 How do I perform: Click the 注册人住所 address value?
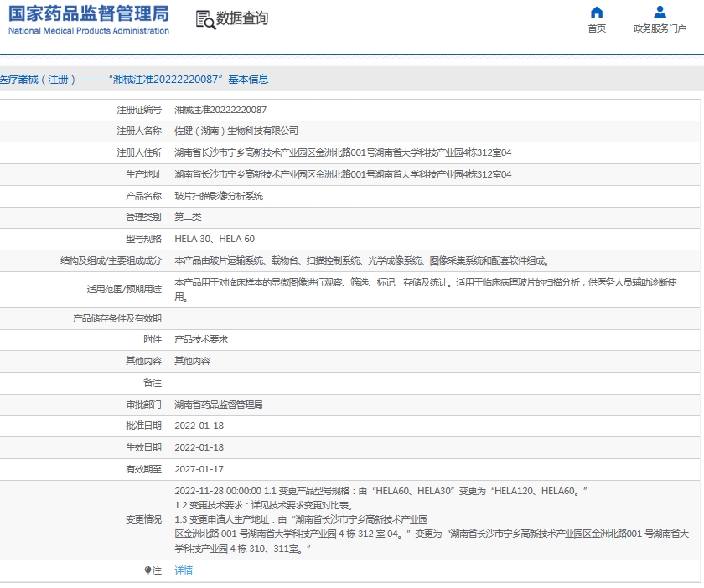coord(343,153)
